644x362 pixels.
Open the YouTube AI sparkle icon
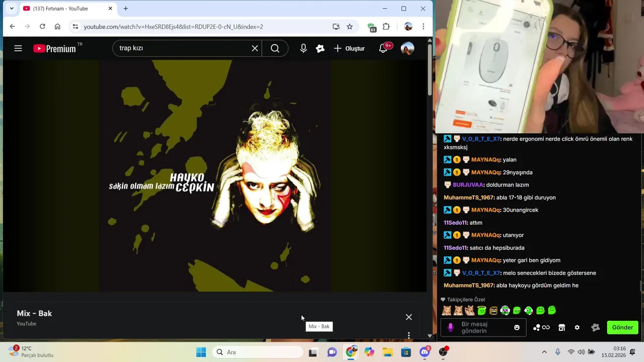click(320, 48)
